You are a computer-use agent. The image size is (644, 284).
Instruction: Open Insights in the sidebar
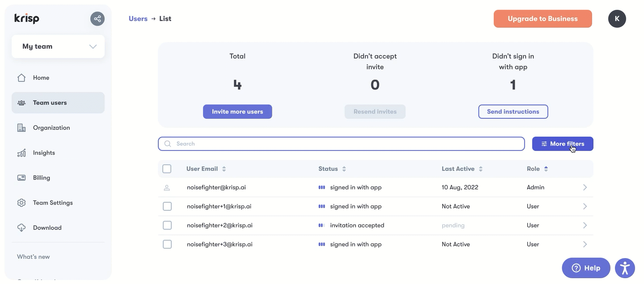58,153
